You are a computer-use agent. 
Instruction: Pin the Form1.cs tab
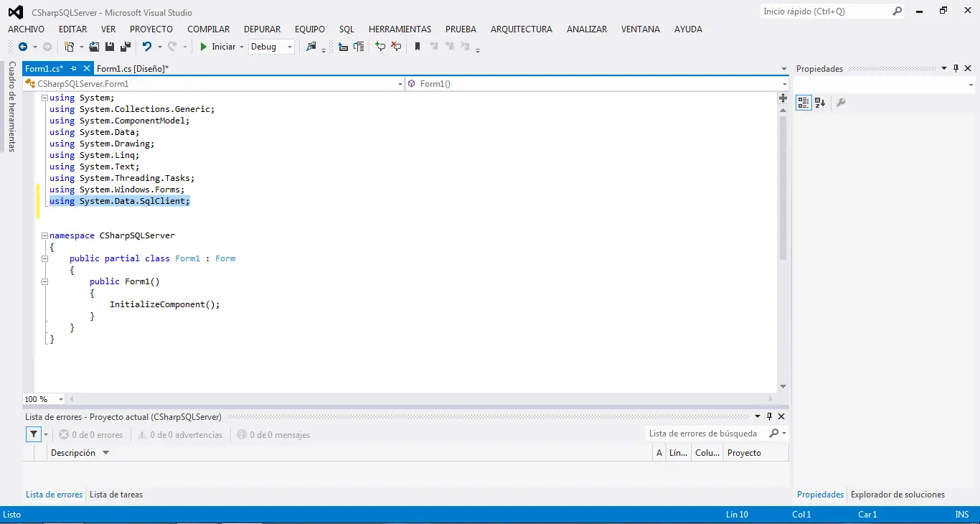pyautogui.click(x=74, y=69)
